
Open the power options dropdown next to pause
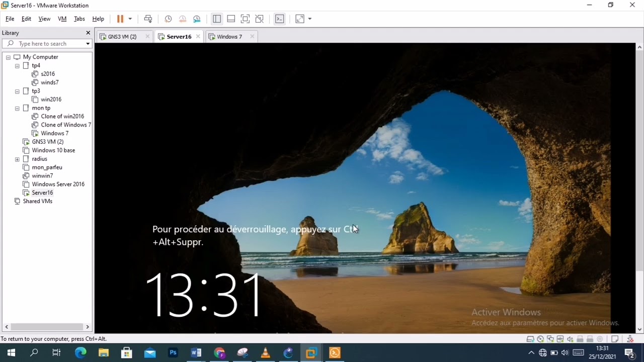pyautogui.click(x=130, y=19)
